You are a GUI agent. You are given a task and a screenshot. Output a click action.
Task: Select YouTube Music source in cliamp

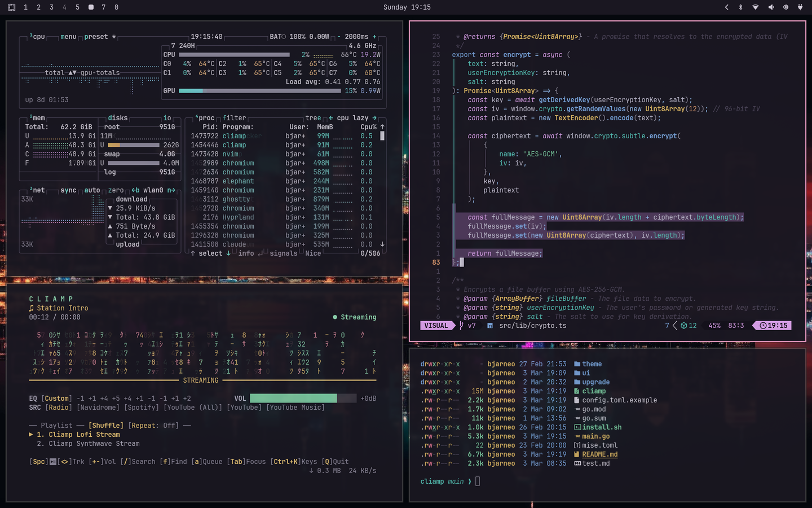click(x=295, y=408)
